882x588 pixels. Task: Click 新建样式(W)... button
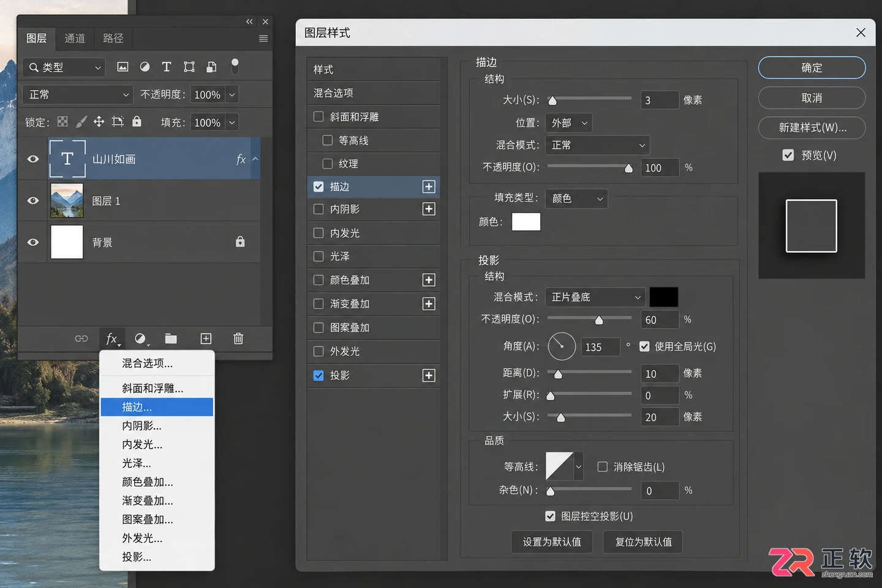812,127
